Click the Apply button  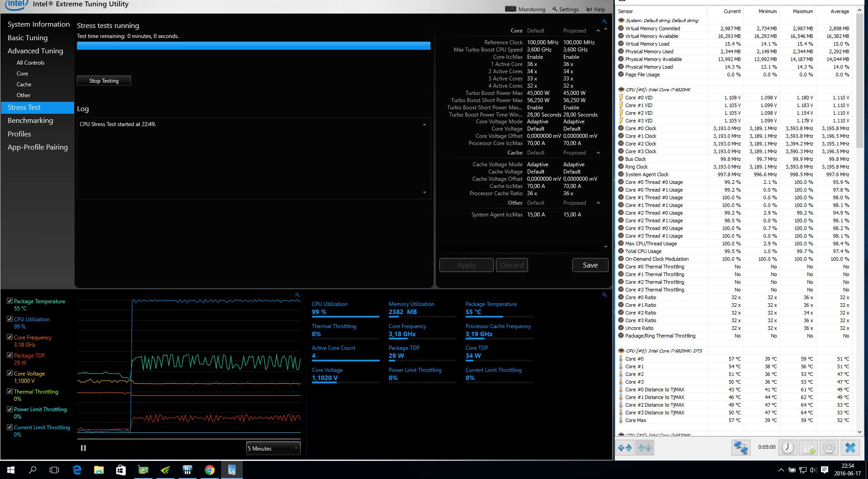pos(466,265)
